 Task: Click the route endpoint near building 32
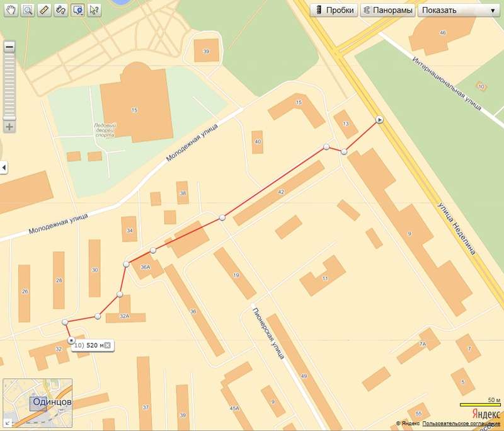70,340
